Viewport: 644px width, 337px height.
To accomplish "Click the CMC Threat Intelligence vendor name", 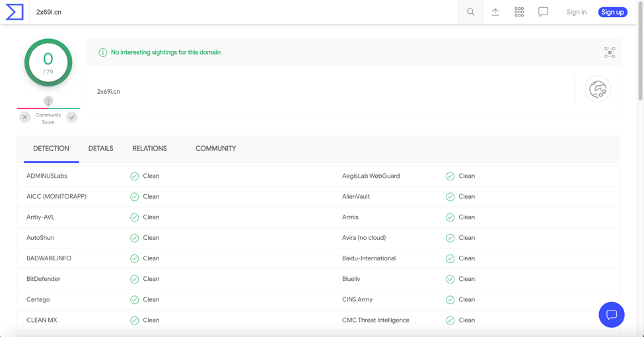I will coord(376,320).
